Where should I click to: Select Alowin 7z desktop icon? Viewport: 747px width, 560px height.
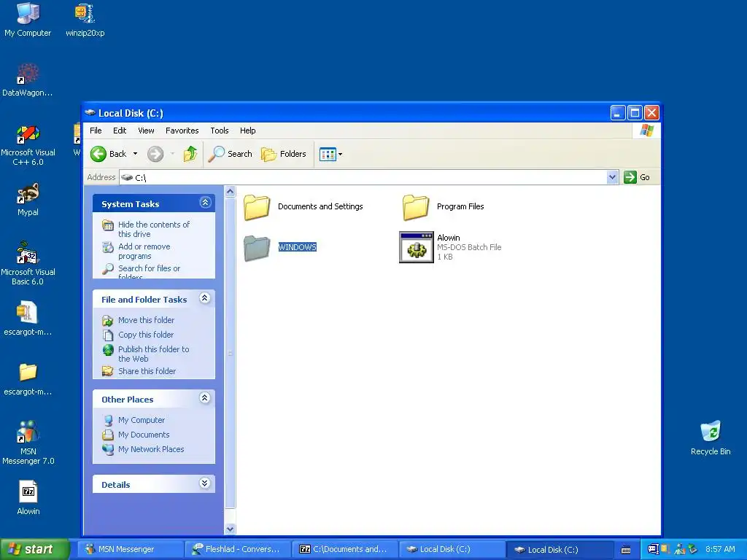(28, 498)
